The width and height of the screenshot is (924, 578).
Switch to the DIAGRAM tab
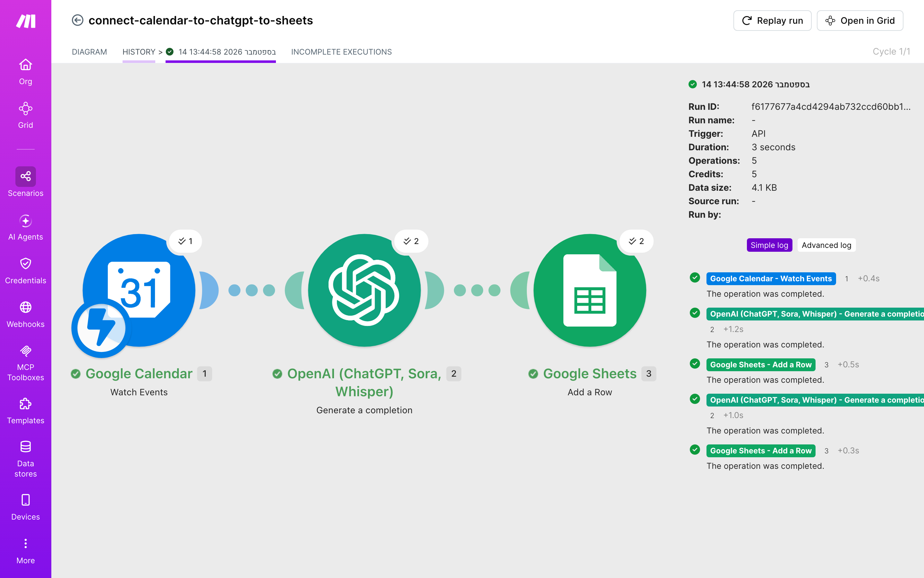[x=89, y=52]
